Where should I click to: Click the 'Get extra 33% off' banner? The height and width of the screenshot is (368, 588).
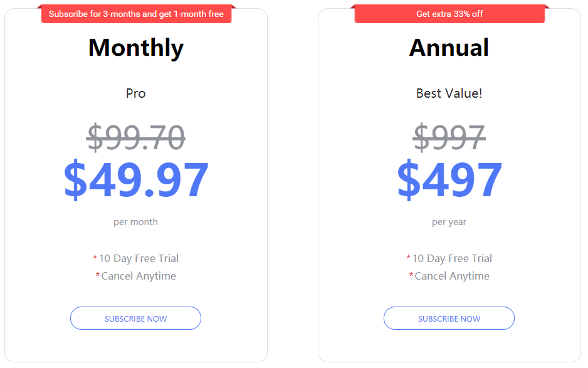[x=449, y=14]
